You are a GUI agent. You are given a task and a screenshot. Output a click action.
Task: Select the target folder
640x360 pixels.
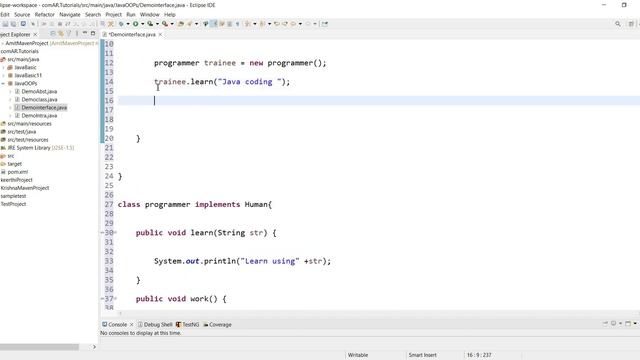point(14,164)
